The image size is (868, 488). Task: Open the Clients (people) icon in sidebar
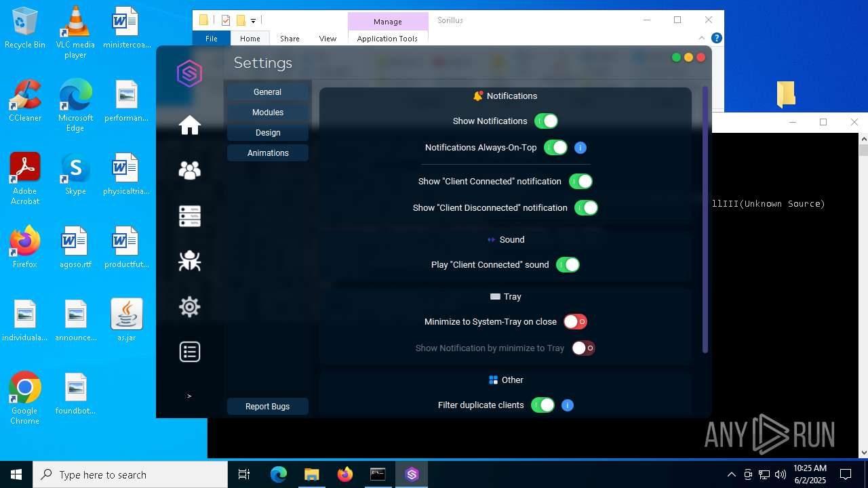point(190,170)
